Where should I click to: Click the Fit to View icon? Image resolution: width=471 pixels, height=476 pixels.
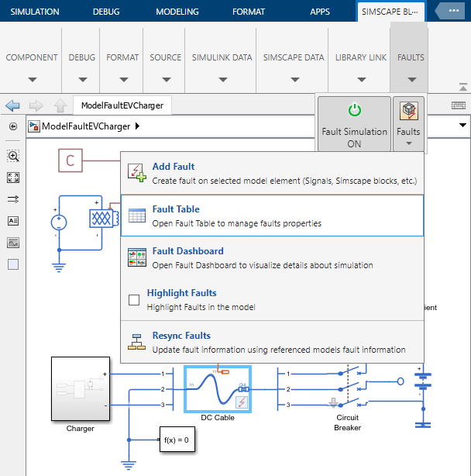(13, 178)
